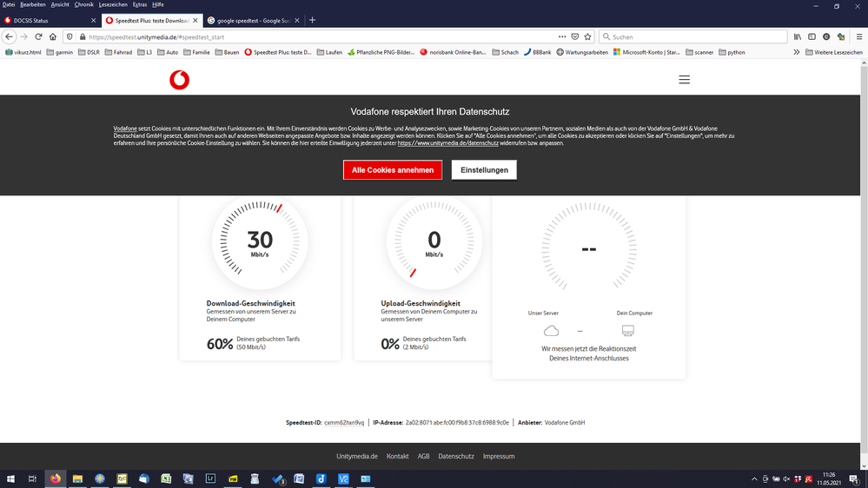Accept all cookies with Alle Cookies annehmen
This screenshot has width=868, height=488.
tap(393, 170)
